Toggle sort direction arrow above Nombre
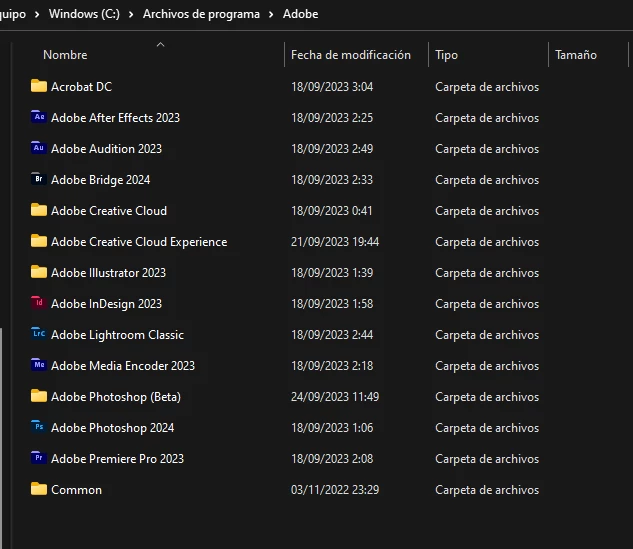This screenshot has height=549, width=633. coord(160,44)
